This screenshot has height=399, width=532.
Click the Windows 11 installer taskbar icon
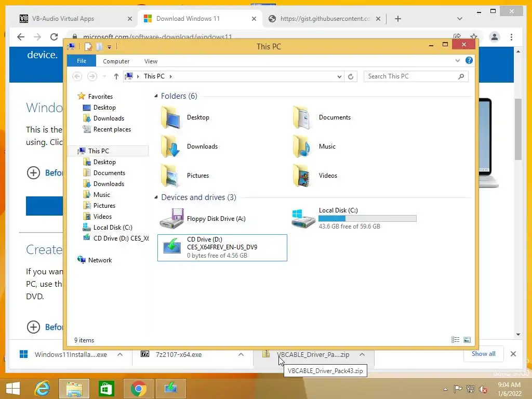(x=170, y=389)
